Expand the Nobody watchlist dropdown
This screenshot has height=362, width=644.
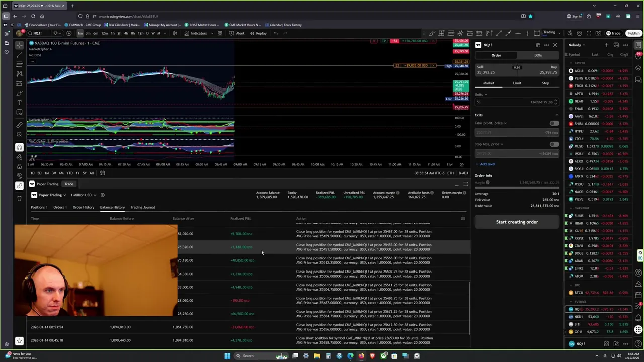[577, 45]
